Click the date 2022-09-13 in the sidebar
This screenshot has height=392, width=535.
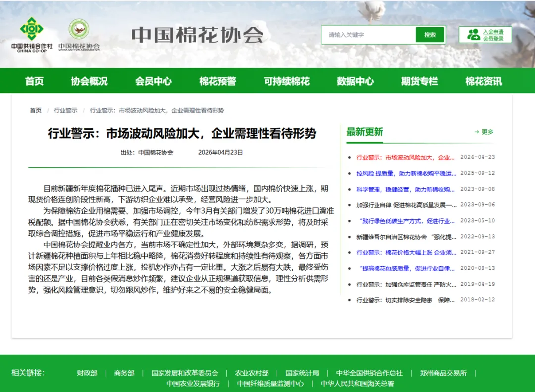coord(478,236)
